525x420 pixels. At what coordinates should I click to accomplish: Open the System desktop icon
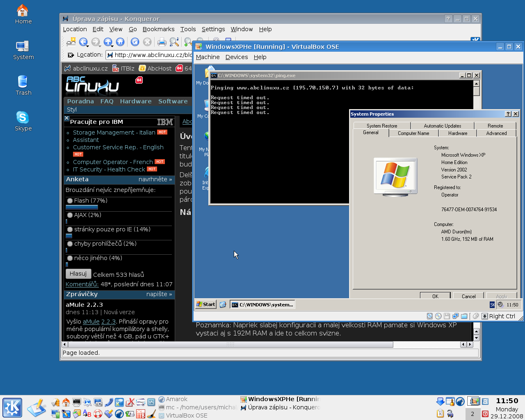tap(23, 50)
